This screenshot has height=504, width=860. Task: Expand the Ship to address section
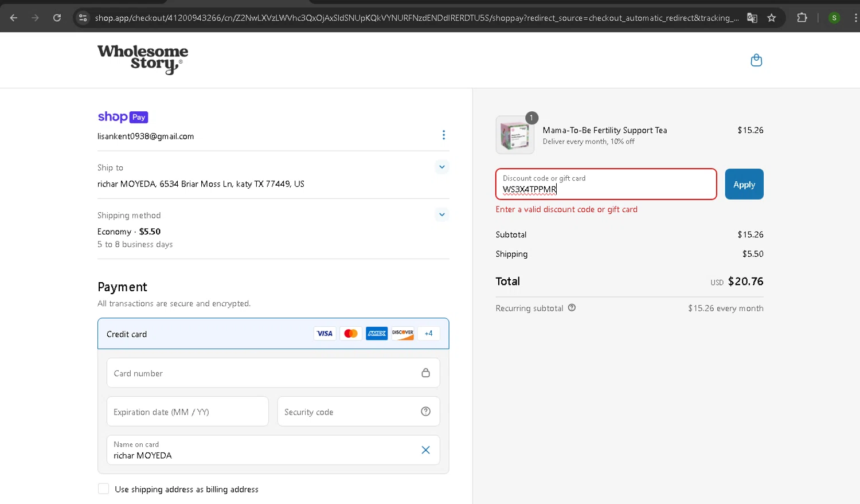441,167
